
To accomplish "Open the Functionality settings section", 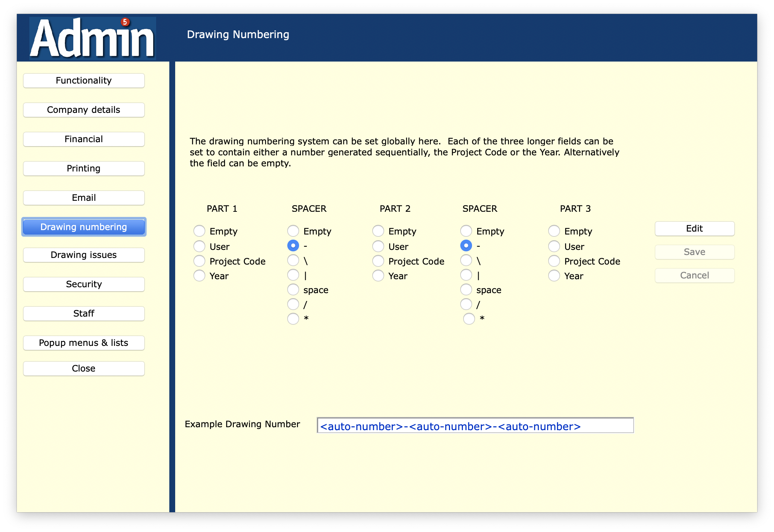I will pos(84,81).
